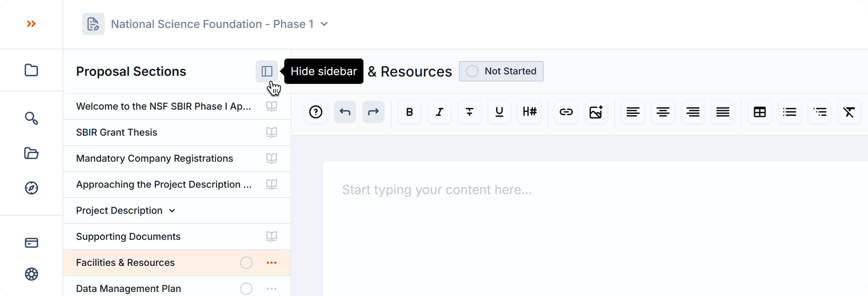The width and height of the screenshot is (868, 296).
Task: Open SBIR Grant Thesis section
Action: [117, 133]
